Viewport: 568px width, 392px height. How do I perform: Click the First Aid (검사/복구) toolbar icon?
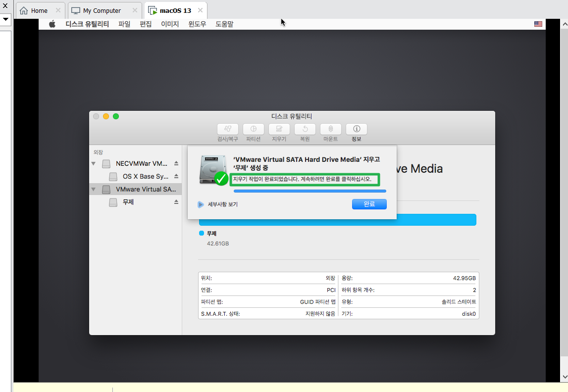click(227, 129)
